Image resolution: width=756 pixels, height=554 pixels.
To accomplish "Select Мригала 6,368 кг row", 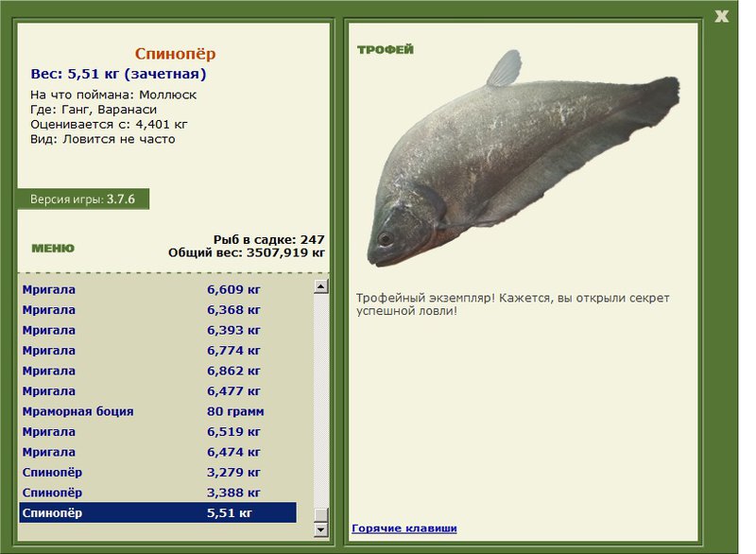I will (x=158, y=310).
